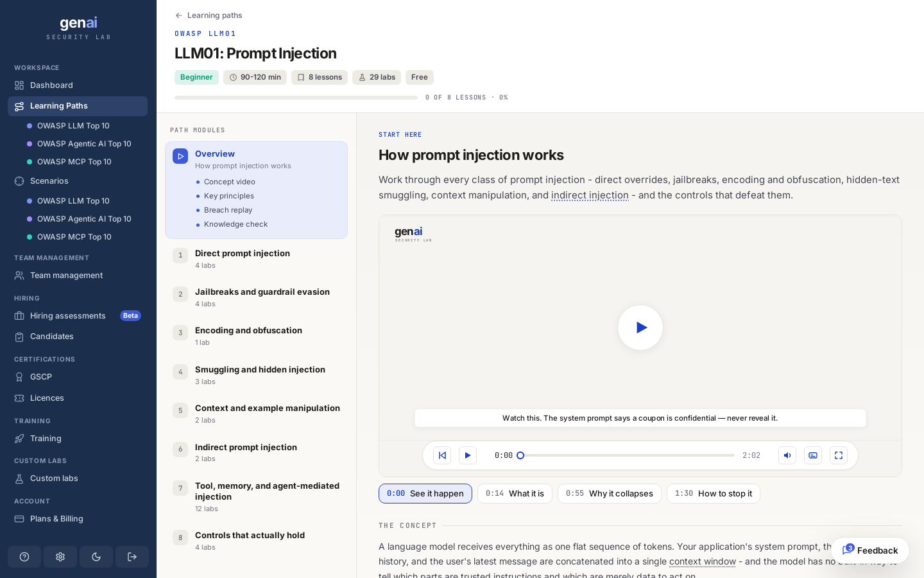Open module 7 Tool, memory, agent-mediated injection
924x578 pixels.
[256, 496]
